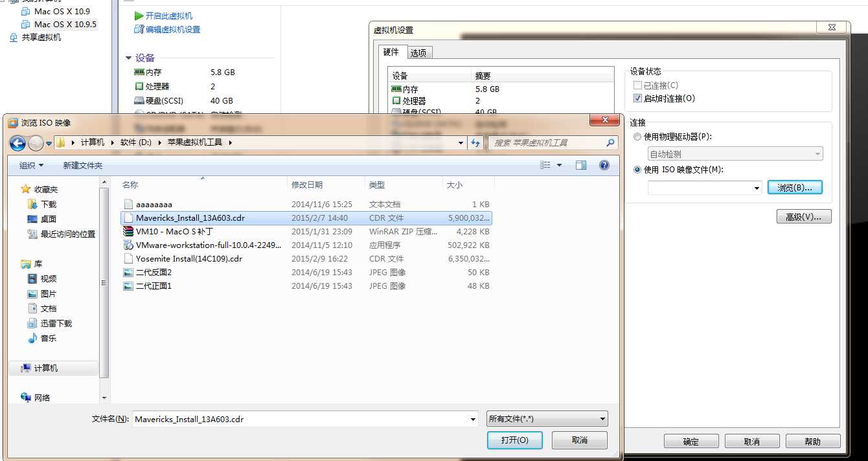Select the 二代反面2 image file
The image size is (868, 461).
[306, 272]
